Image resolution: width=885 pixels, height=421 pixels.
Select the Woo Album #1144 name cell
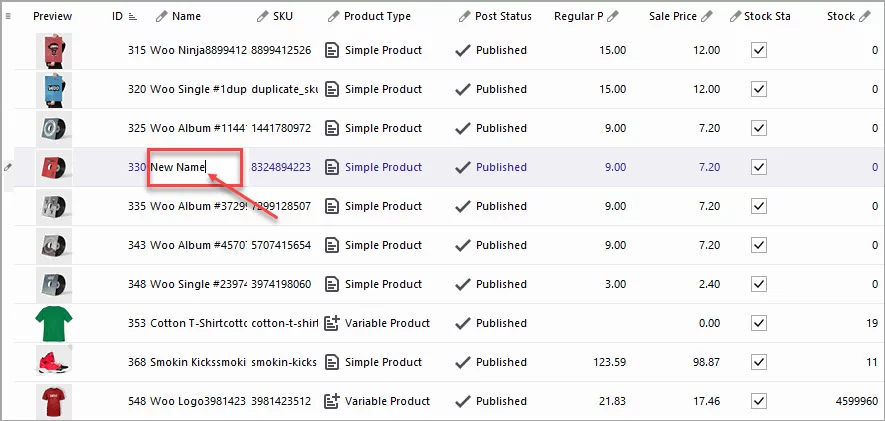point(198,128)
